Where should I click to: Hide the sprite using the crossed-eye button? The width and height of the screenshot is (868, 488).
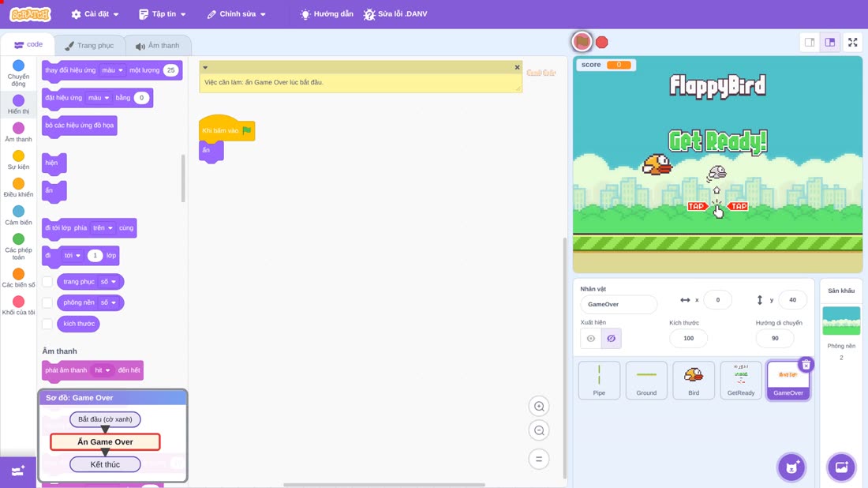(611, 339)
